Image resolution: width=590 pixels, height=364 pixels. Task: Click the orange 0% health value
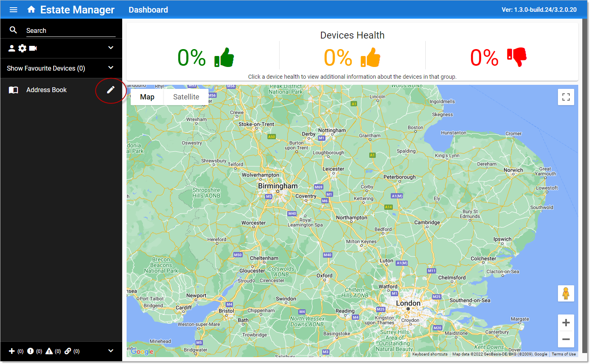(338, 58)
